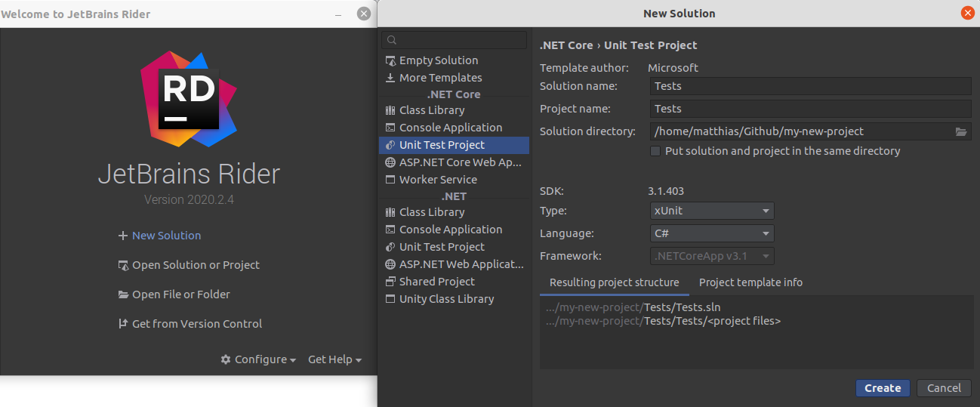The height and width of the screenshot is (407, 980).
Task: Click the .NET Core section header in template list
Action: tap(454, 94)
